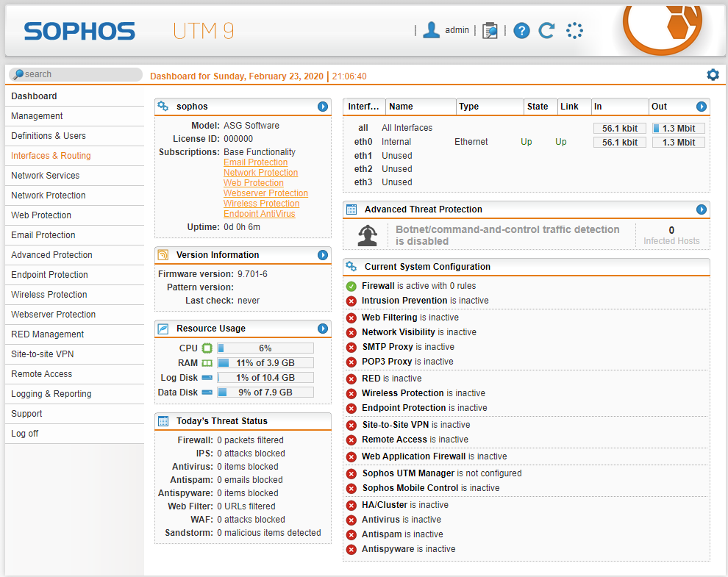Toggle the Firewall green status indicator
This screenshot has height=577, width=728.
(351, 286)
